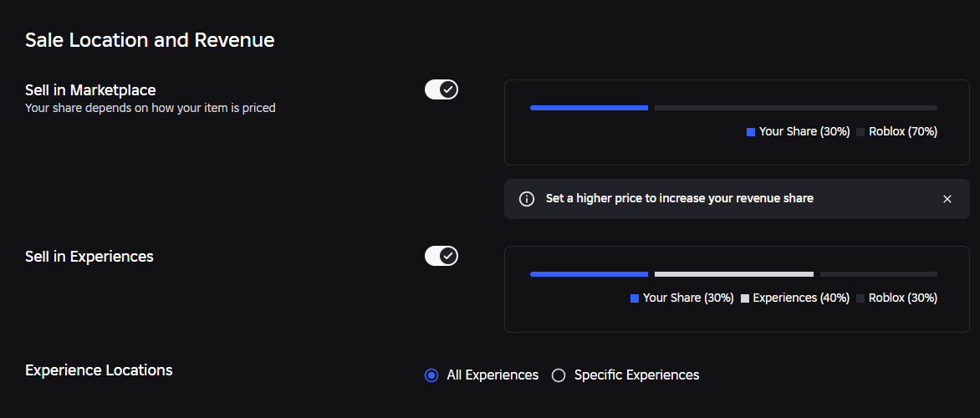Click the Sale Location and Revenue heading
This screenshot has height=418, width=980.
coord(150,40)
